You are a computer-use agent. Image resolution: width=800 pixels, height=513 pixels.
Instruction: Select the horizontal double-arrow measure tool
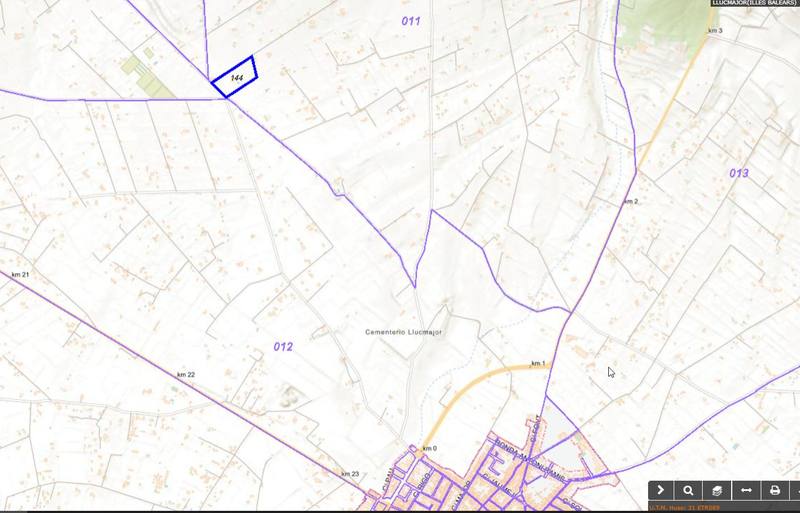[745, 490]
